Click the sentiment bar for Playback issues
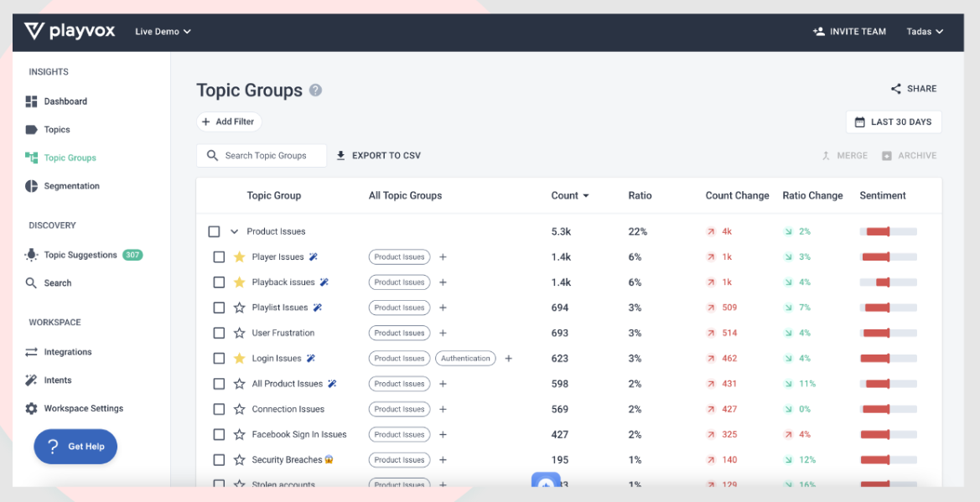980x502 pixels. [888, 282]
